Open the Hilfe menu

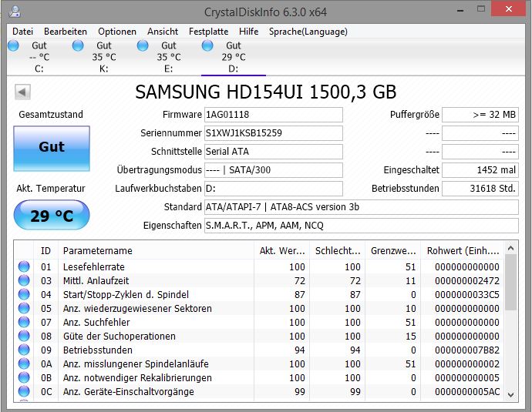click(x=248, y=32)
